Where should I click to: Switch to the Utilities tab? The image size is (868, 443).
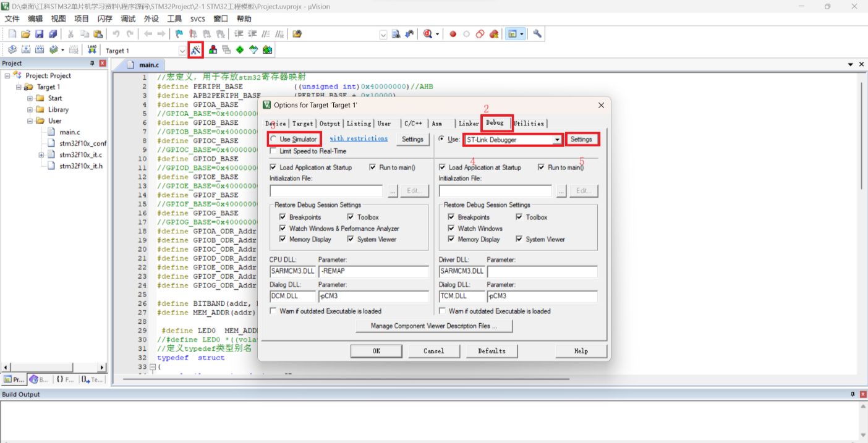point(529,124)
